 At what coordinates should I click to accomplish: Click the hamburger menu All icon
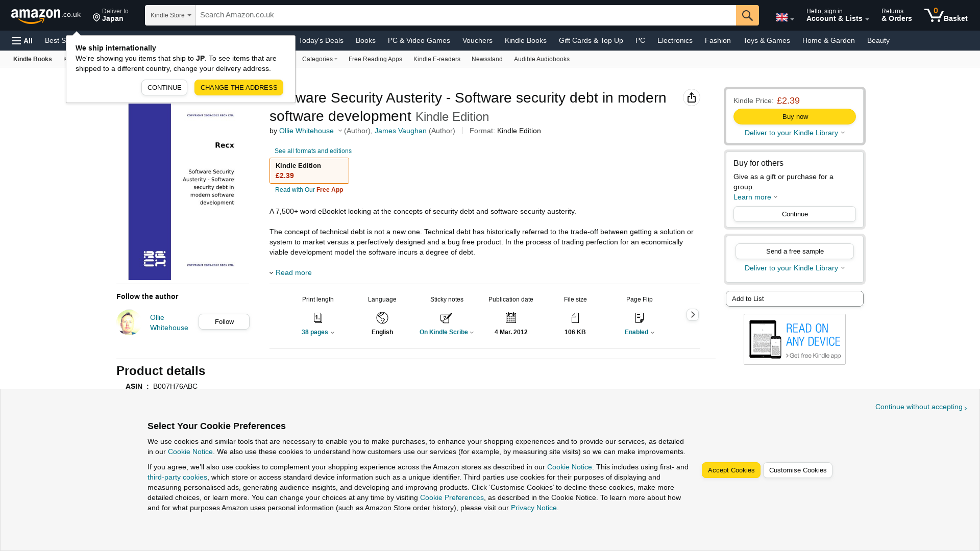22,40
